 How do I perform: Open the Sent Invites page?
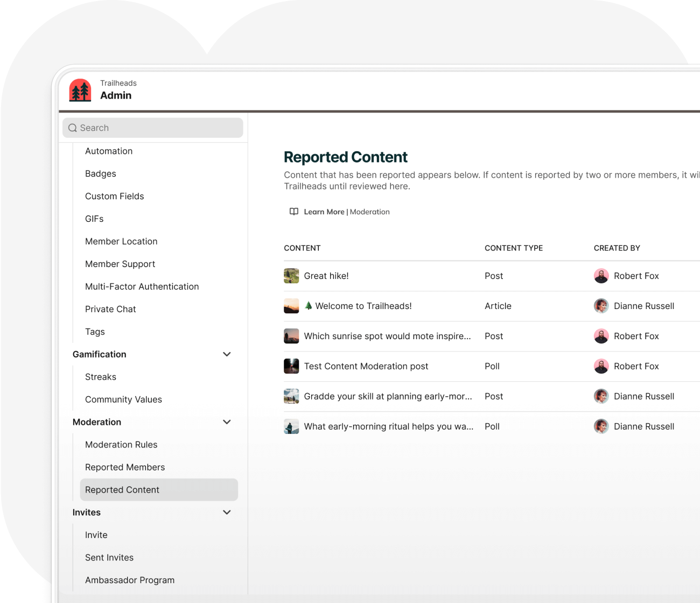pyautogui.click(x=109, y=557)
